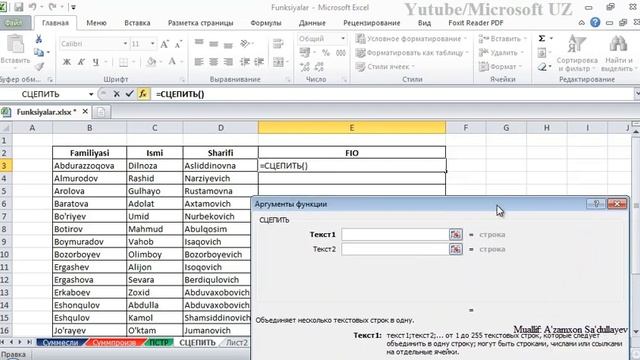Click the Cut scissors icon
This screenshot has height=360, width=640.
click(39, 39)
